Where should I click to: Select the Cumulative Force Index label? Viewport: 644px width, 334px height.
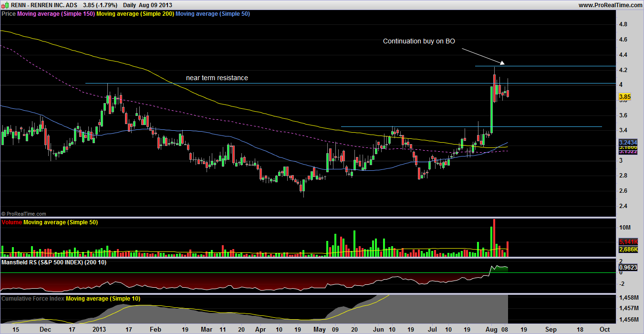pos(33,299)
